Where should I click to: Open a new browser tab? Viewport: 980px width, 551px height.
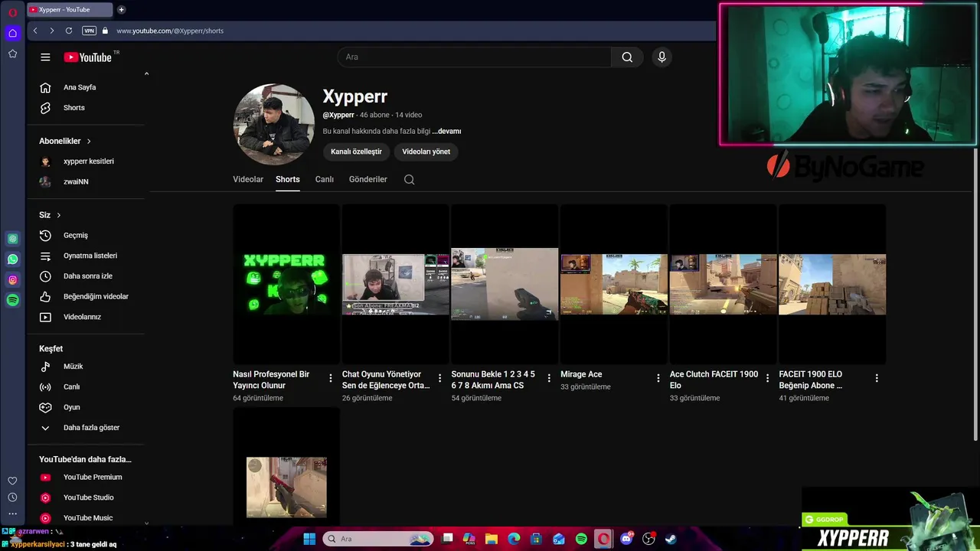(x=121, y=10)
